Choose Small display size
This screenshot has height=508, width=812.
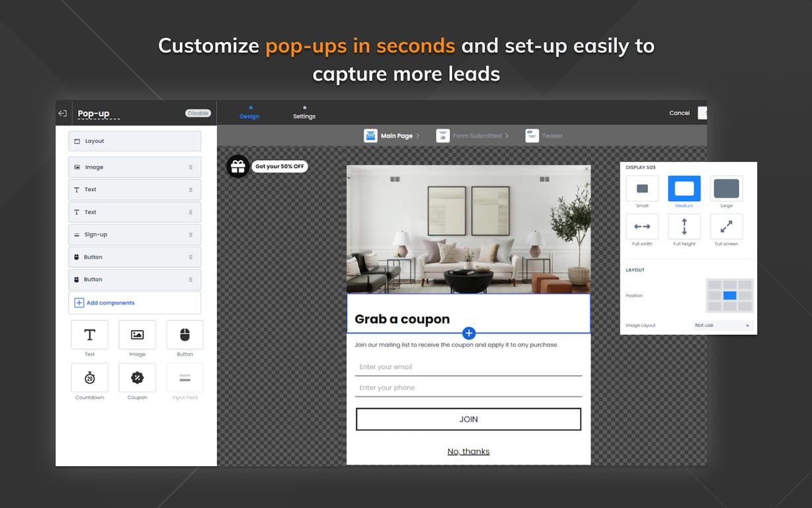click(642, 189)
